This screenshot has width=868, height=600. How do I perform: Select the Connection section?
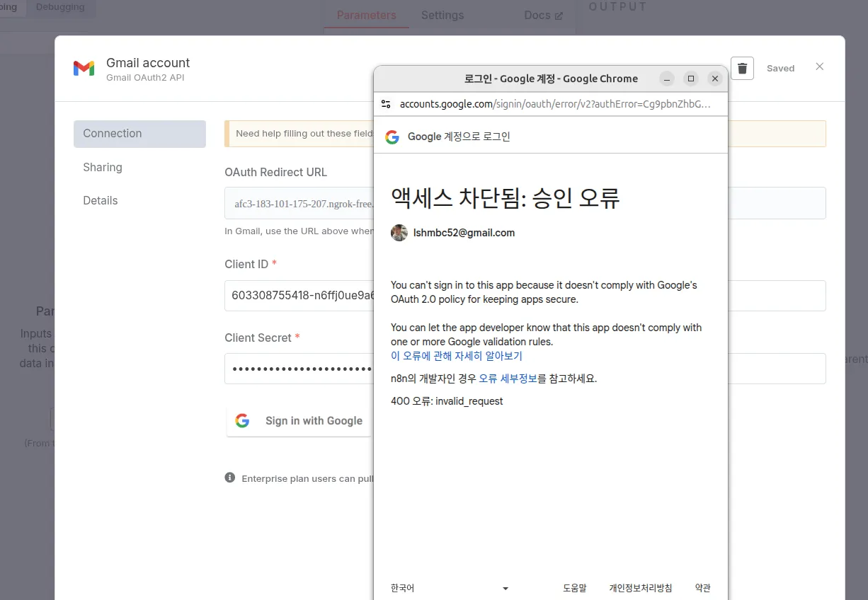[139, 134]
